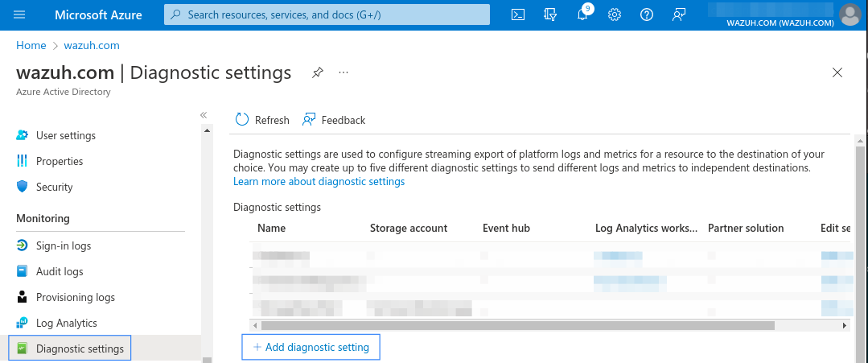Refresh the diagnostic settings list
Image resolution: width=868 pixels, height=363 pixels.
click(x=262, y=120)
